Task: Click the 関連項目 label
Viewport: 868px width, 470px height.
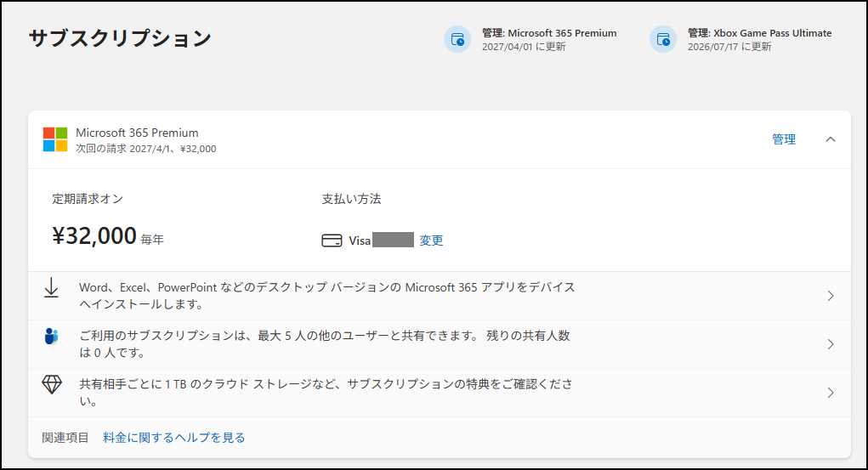Action: click(x=65, y=438)
